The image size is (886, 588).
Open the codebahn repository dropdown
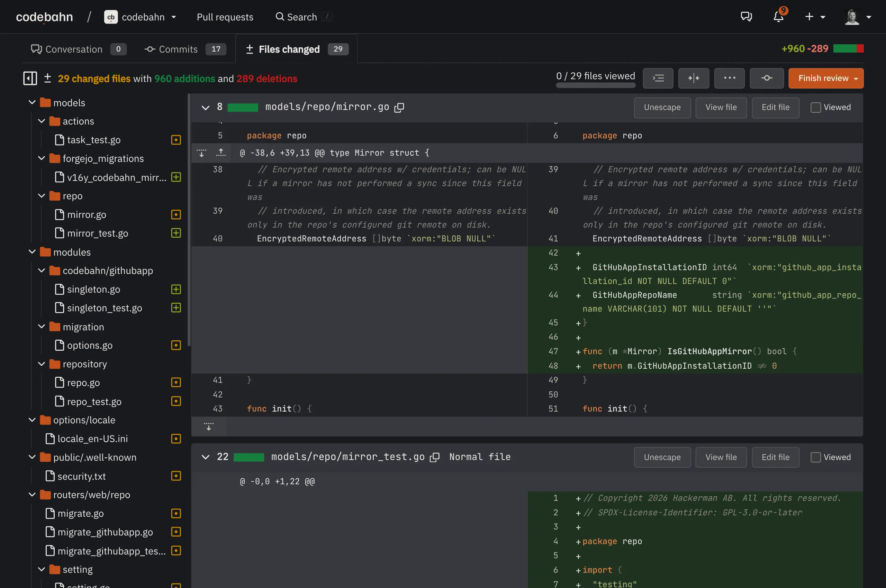click(x=174, y=17)
